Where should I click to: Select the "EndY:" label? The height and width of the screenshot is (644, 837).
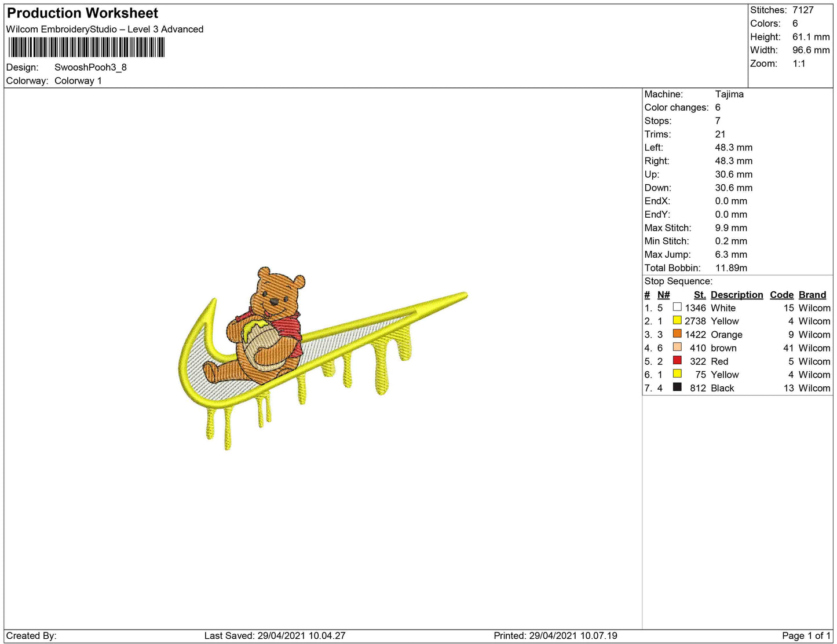click(x=657, y=214)
